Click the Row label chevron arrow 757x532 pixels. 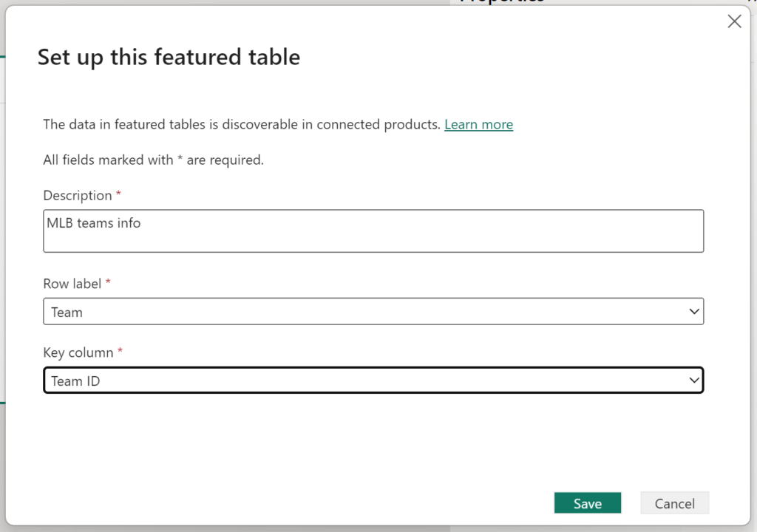coord(694,312)
